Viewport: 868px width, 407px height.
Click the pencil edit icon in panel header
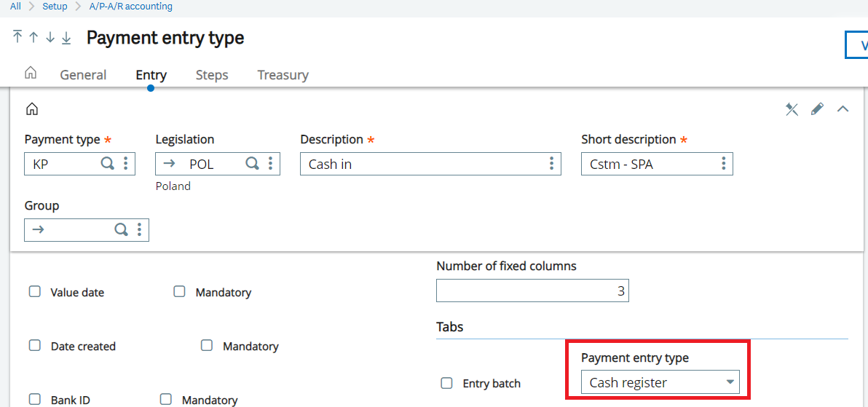pyautogui.click(x=817, y=109)
